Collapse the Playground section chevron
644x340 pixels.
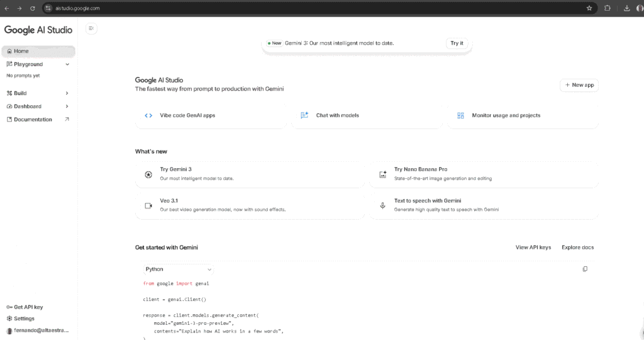click(x=67, y=65)
